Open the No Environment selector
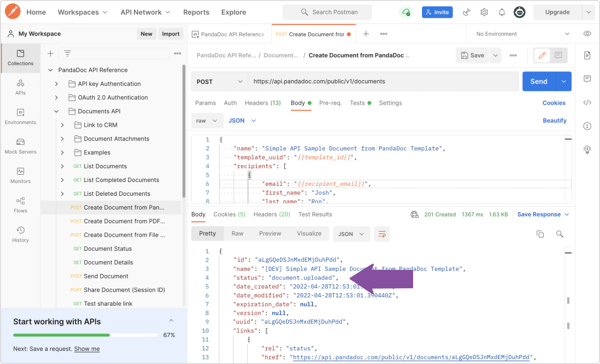600x364 pixels. coord(523,34)
